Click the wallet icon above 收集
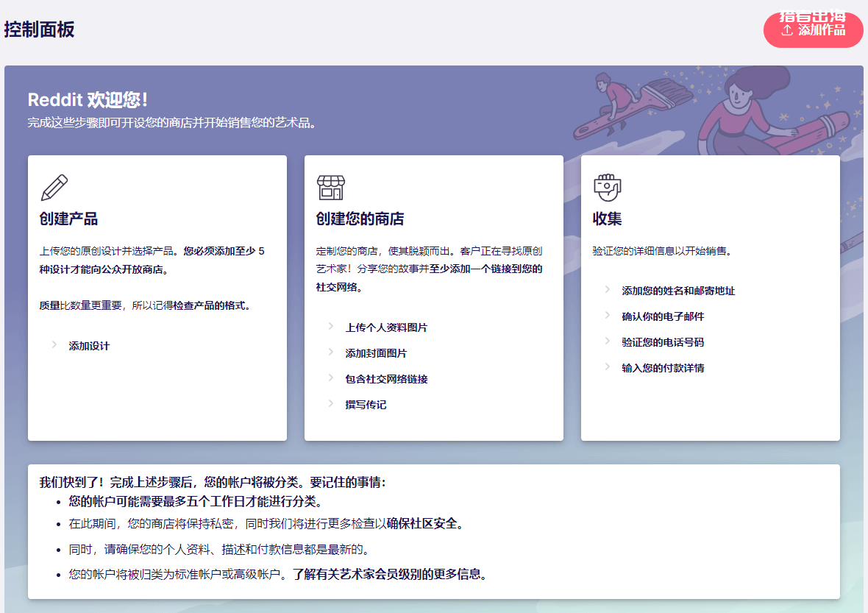The height and width of the screenshot is (613, 868). point(608,188)
